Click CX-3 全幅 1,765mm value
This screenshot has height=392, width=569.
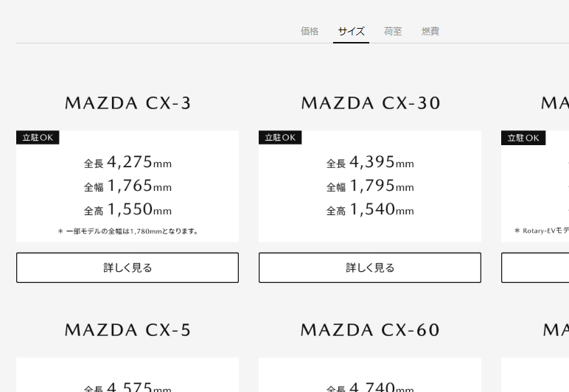[x=128, y=186]
